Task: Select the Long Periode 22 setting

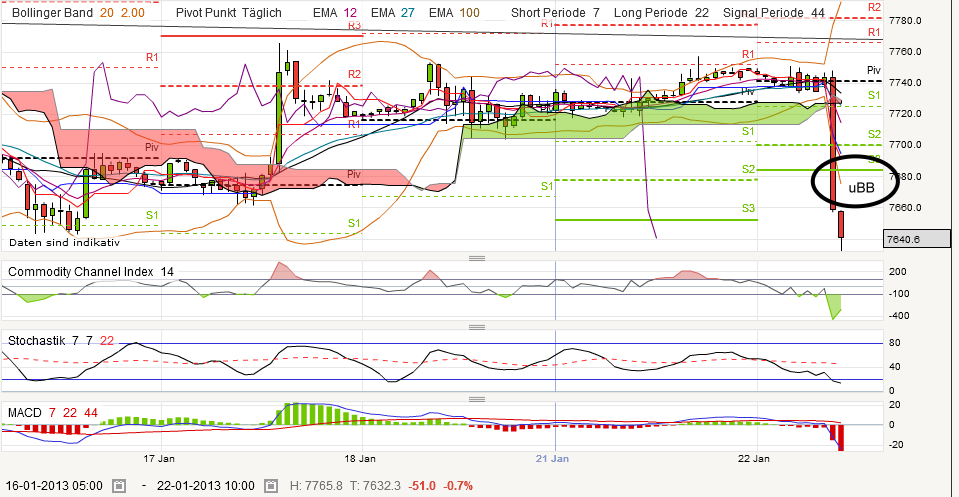Action: [x=661, y=12]
